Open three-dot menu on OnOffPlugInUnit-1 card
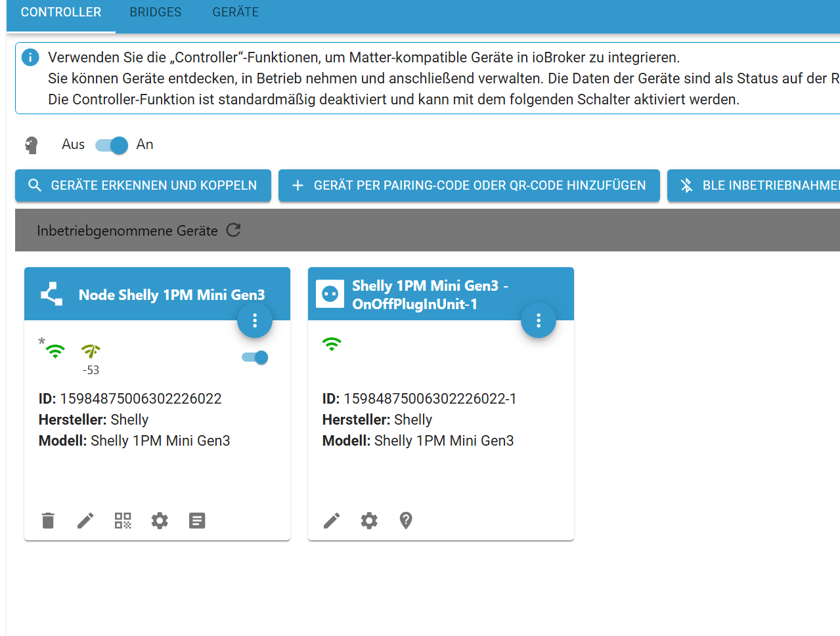 tap(539, 320)
